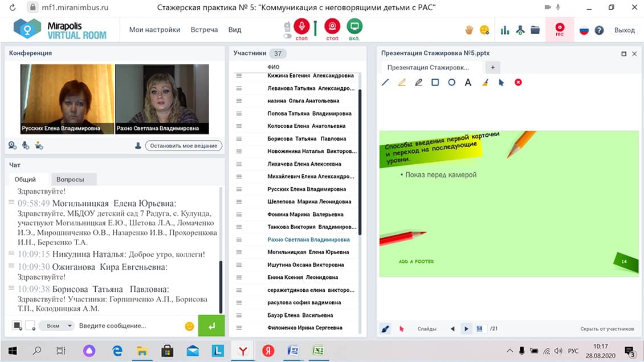Screen dimensions: 644x362
Task: Change interface language via Russian flag
Action: 584,30
